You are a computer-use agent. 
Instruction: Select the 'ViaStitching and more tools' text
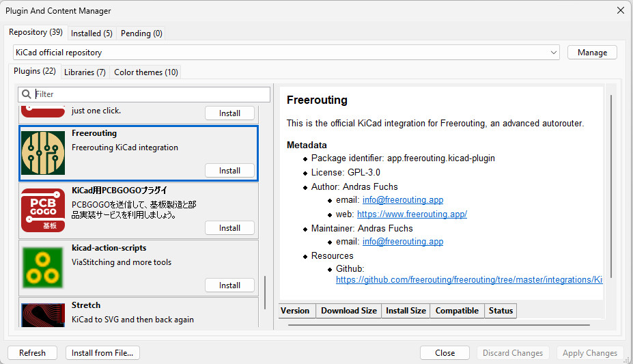tap(122, 262)
